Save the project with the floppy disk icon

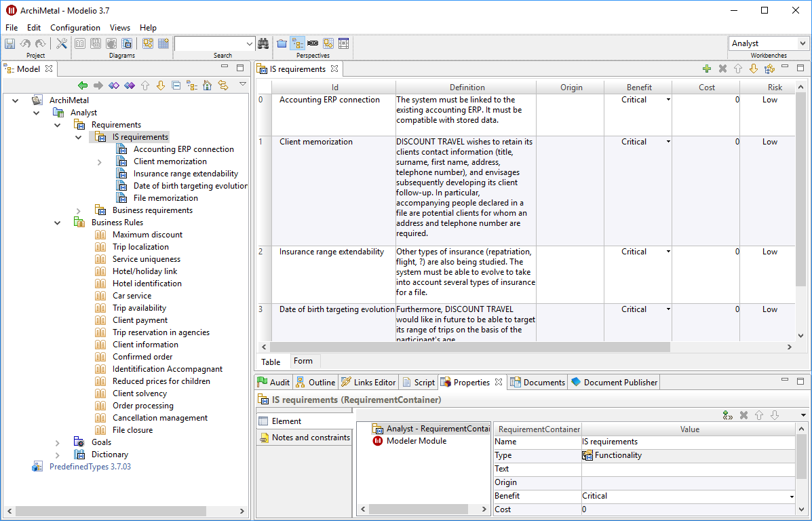tap(10, 43)
